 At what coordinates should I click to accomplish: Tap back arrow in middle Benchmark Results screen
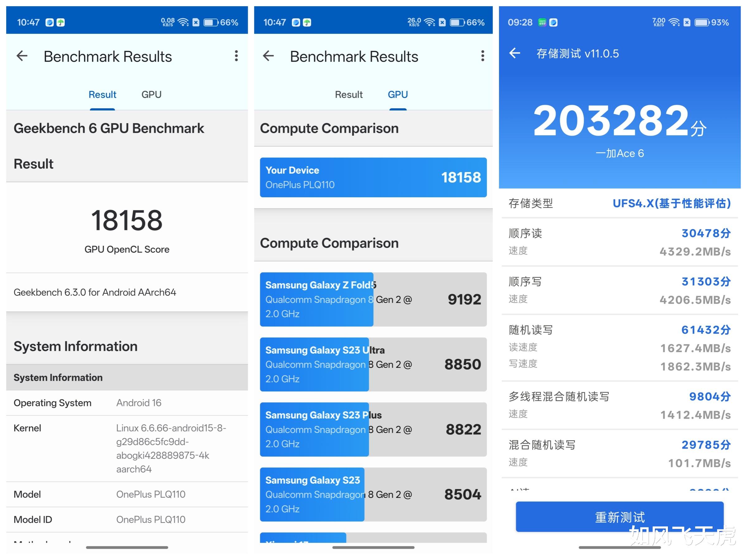click(x=269, y=56)
